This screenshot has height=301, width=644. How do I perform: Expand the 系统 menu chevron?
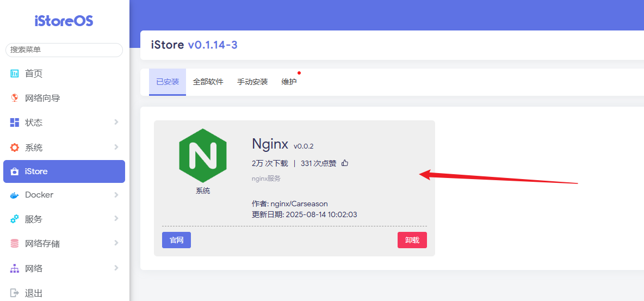(x=116, y=148)
